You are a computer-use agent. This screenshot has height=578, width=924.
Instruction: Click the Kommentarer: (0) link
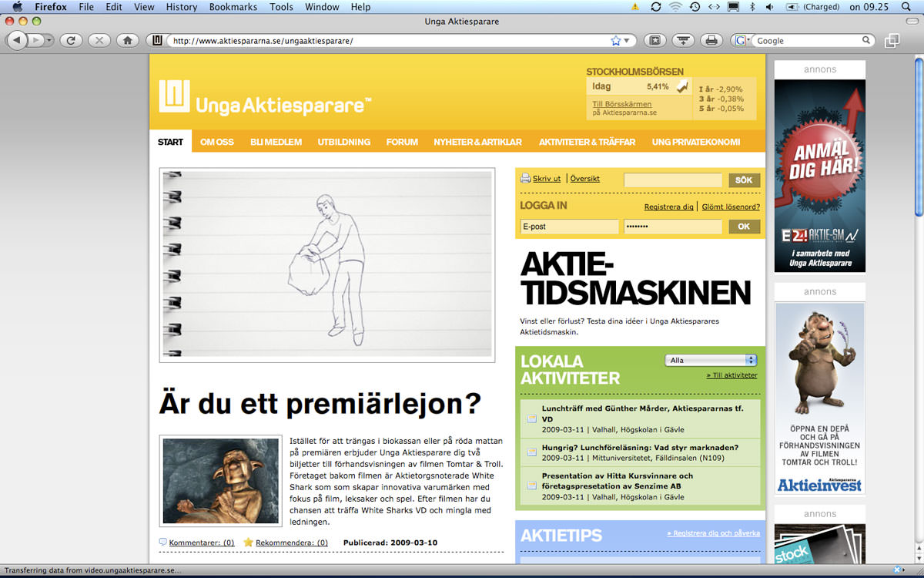202,543
